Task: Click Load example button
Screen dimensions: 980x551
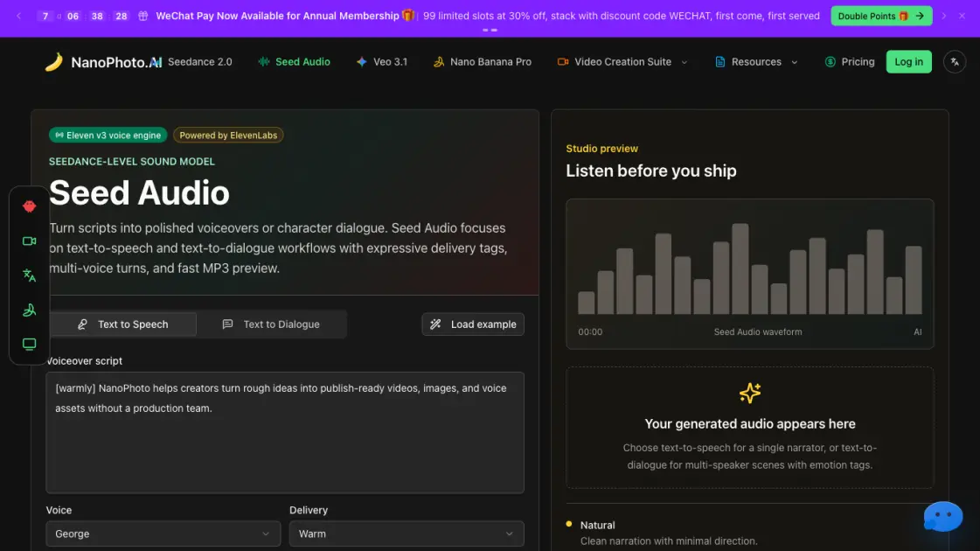Action: click(473, 324)
